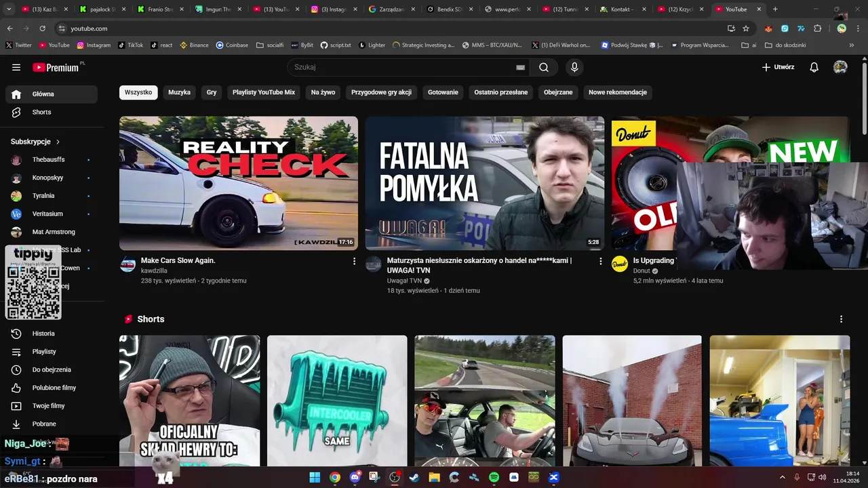Bookmark this page with the star

point(746,28)
